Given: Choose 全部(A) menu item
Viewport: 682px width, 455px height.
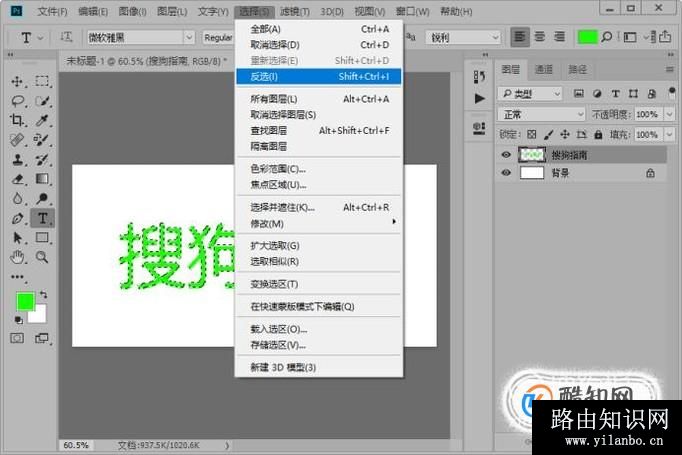Looking at the screenshot, I should 318,29.
